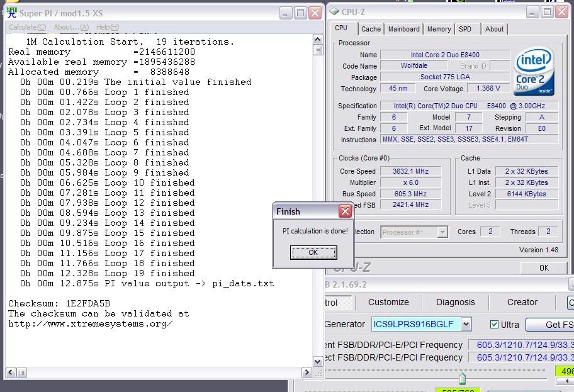This screenshot has width=574, height=392.
Task: Switch to the Cache tab in CPU-Z
Action: tap(371, 29)
